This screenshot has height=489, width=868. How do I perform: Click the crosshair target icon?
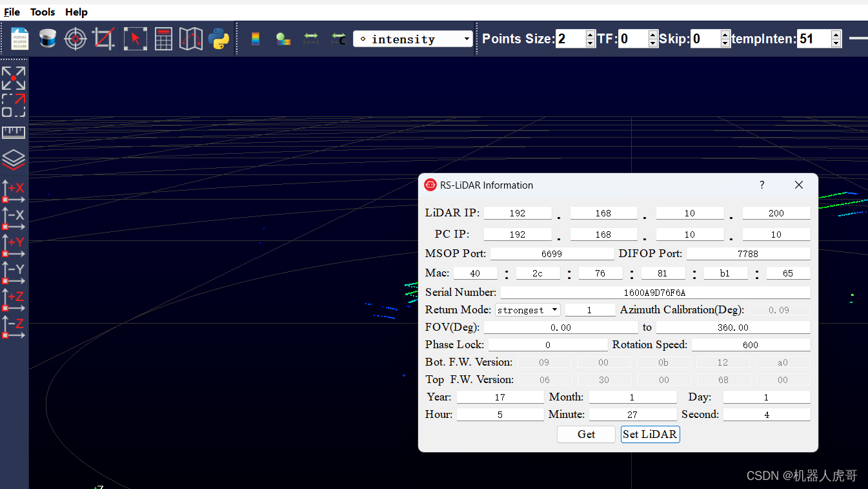point(76,39)
